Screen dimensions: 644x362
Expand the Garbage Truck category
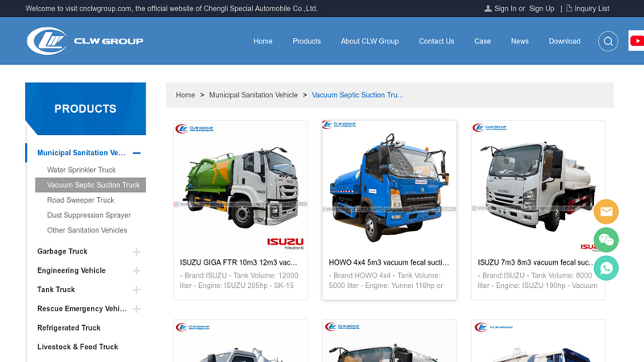click(x=136, y=252)
